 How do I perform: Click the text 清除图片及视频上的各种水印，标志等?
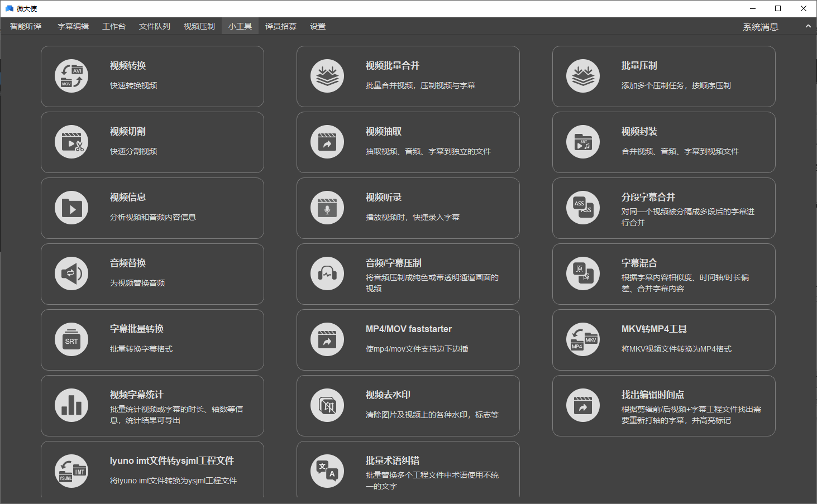(432, 415)
